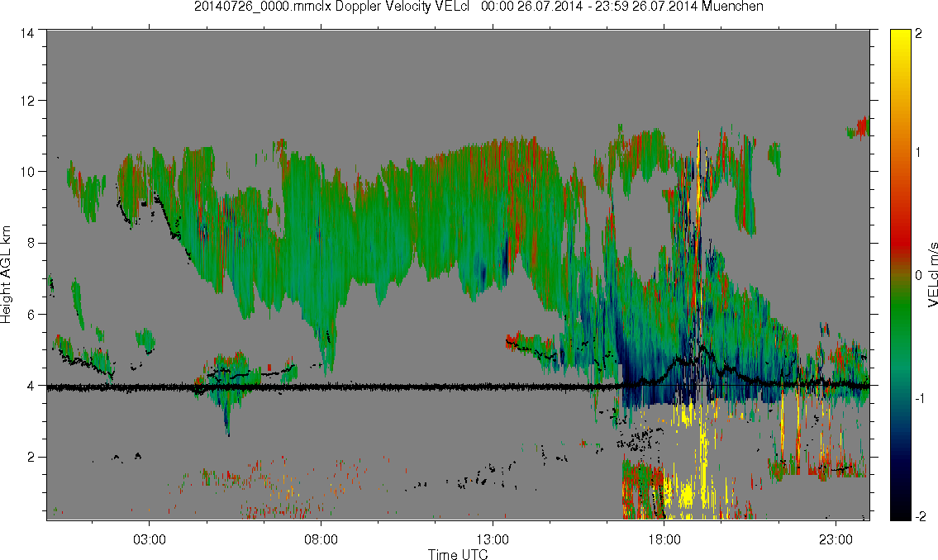938x560 pixels.
Task: Click the 14 km height tick label
Action: click(x=26, y=34)
